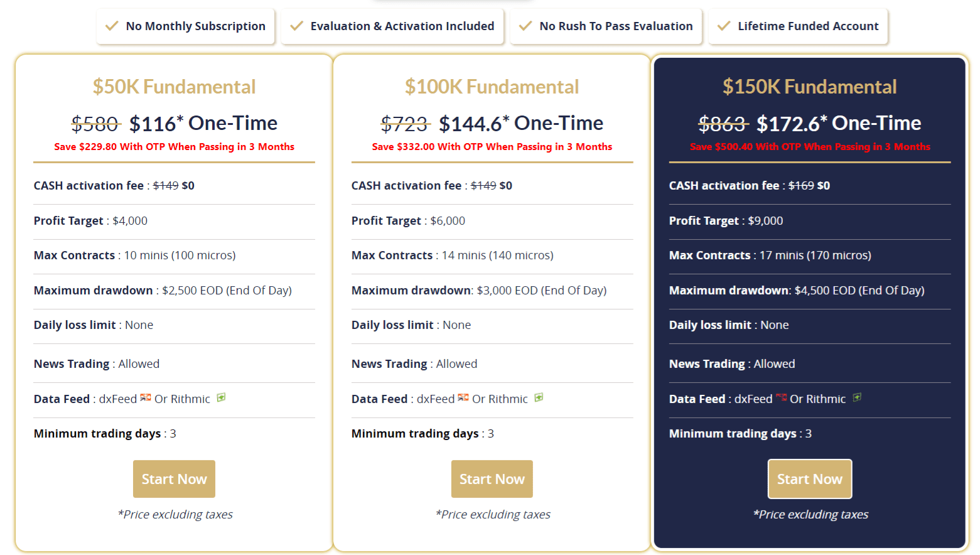The image size is (980, 555).
Task: Select the $150K Fundamental plan title
Action: tap(809, 87)
